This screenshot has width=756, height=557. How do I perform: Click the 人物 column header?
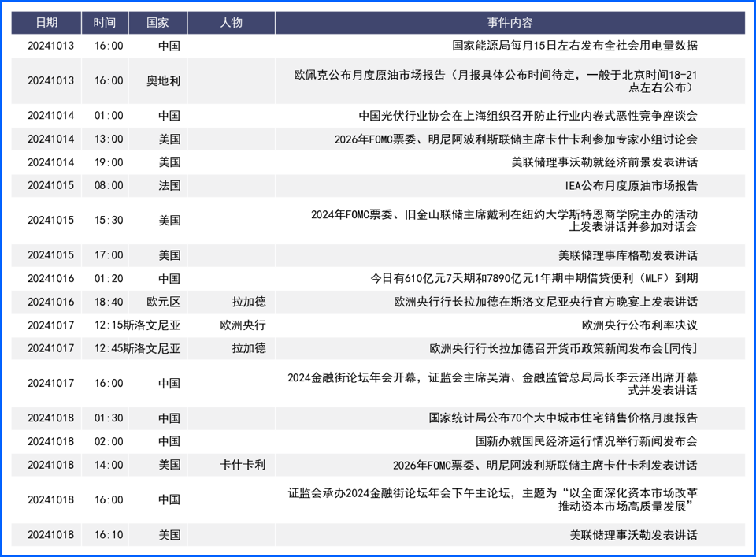[231, 23]
